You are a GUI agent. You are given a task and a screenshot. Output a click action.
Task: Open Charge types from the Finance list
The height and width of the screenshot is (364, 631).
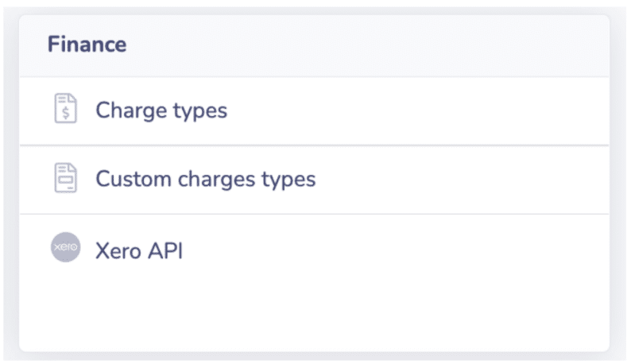click(x=314, y=111)
